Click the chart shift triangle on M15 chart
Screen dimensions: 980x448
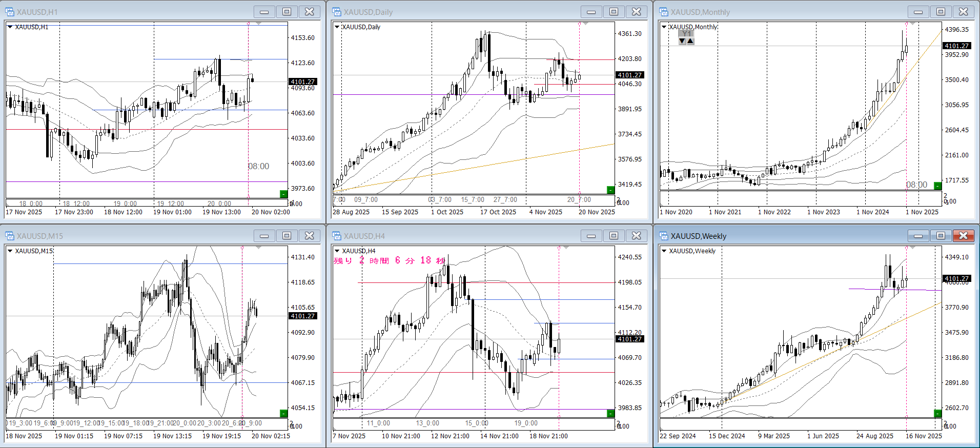(259, 248)
